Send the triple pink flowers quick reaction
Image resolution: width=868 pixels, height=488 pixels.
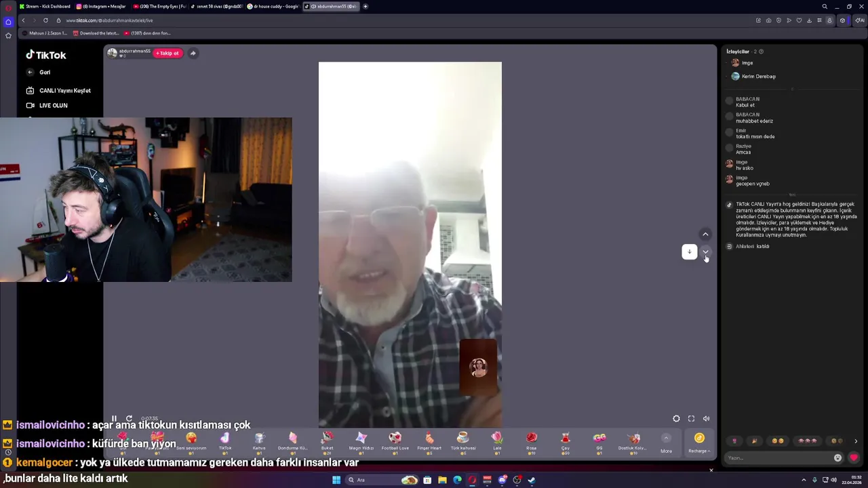[x=807, y=441]
